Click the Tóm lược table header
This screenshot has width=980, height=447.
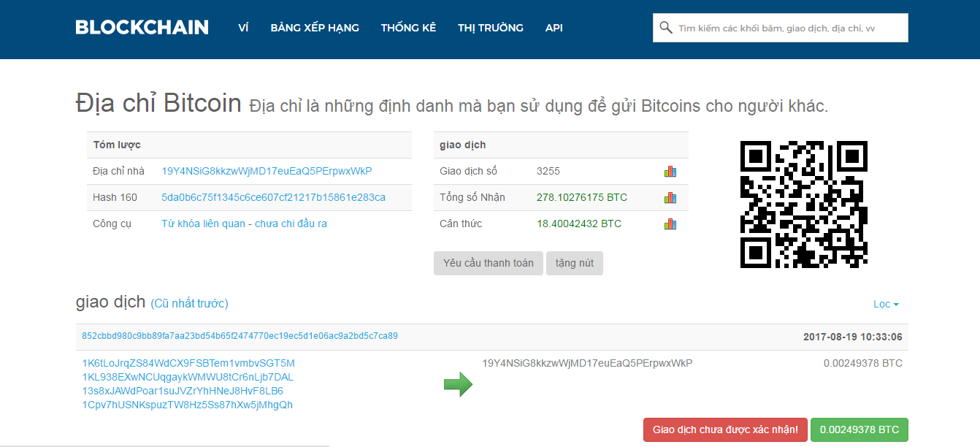[x=249, y=145]
